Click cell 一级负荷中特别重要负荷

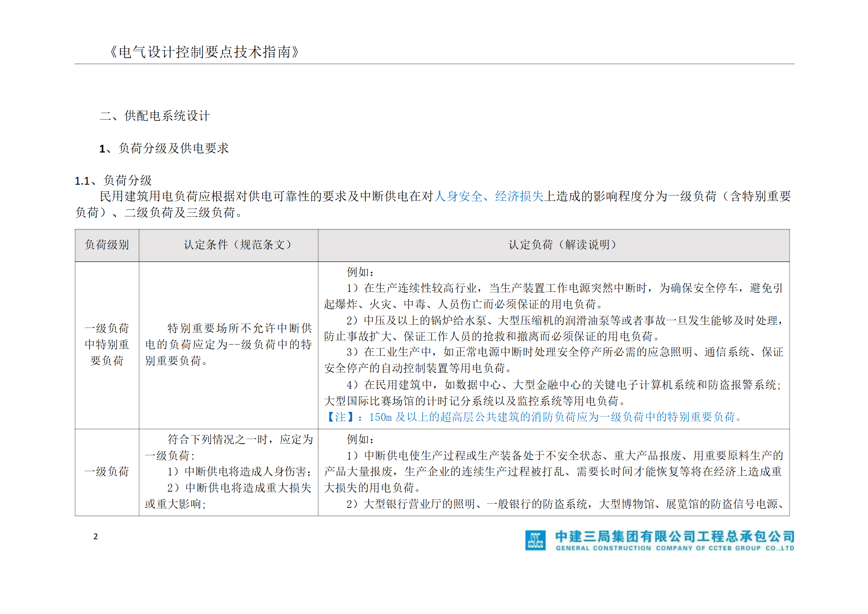pyautogui.click(x=107, y=344)
